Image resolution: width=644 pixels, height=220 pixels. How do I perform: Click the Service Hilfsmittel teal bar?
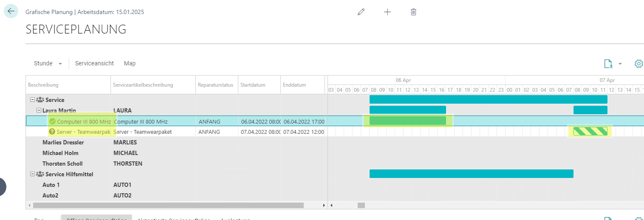[x=472, y=174]
